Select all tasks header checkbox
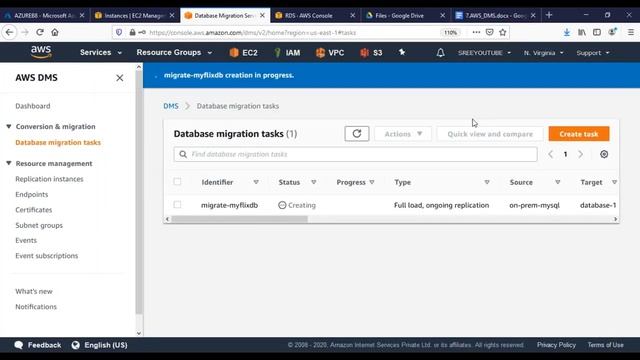The image size is (640, 360). [177, 182]
